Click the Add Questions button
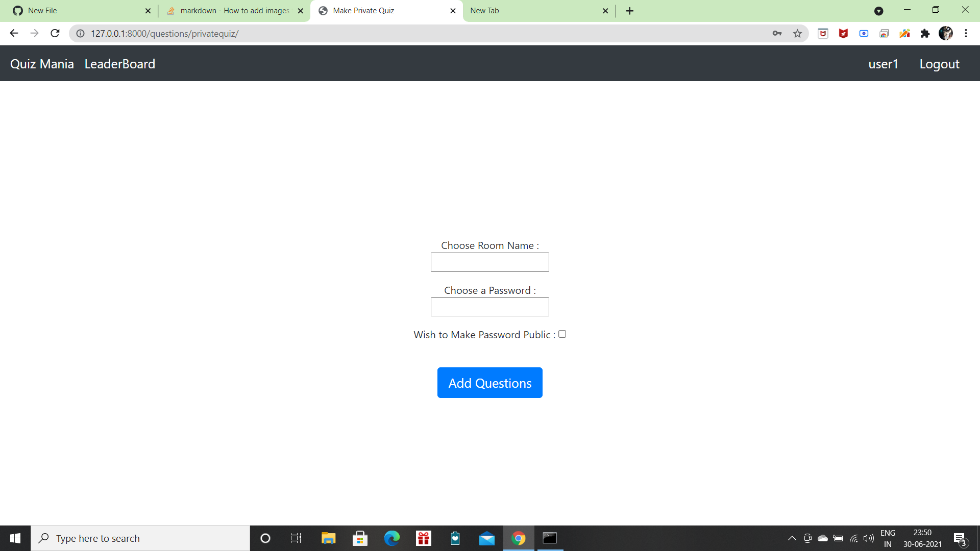This screenshot has height=551, width=980. [489, 383]
